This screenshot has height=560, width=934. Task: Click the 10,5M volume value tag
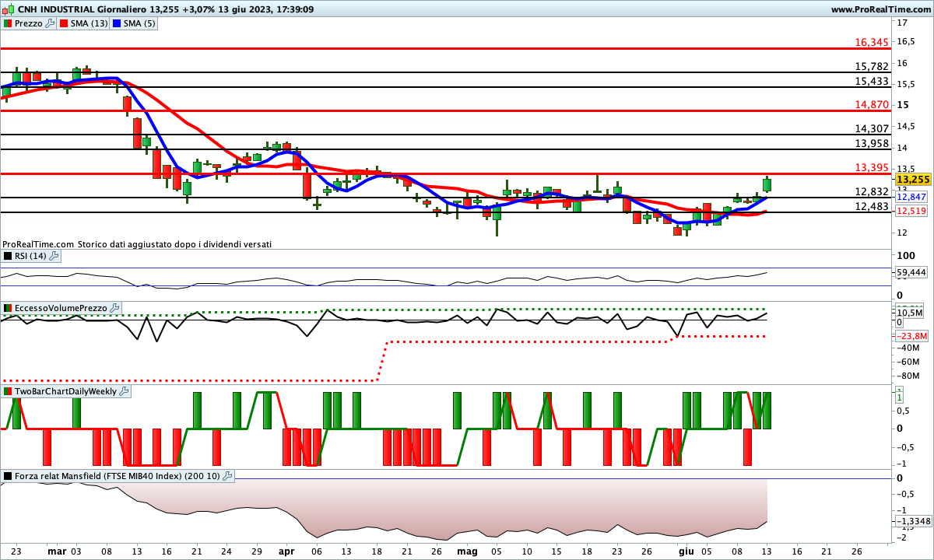(910, 313)
